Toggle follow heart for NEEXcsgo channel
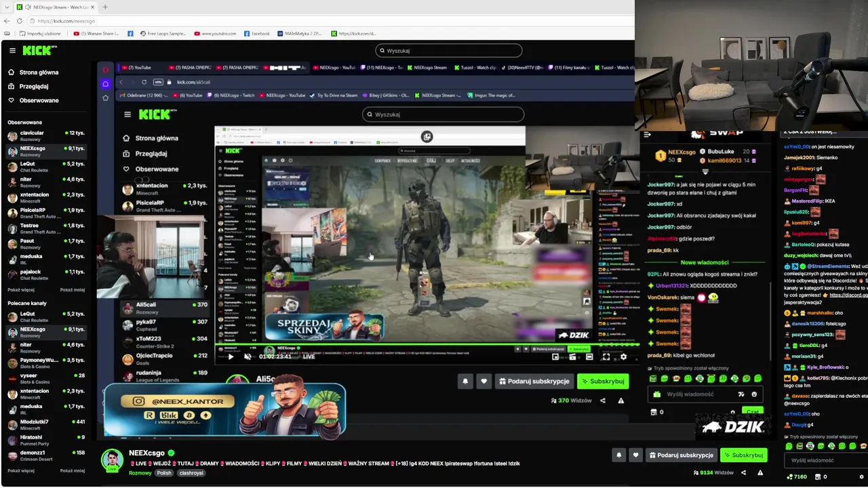Screen dimensions: 868x488 (x=635, y=455)
